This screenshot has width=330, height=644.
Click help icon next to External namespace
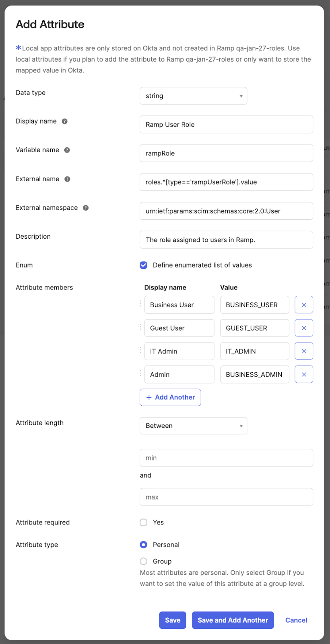(86, 208)
